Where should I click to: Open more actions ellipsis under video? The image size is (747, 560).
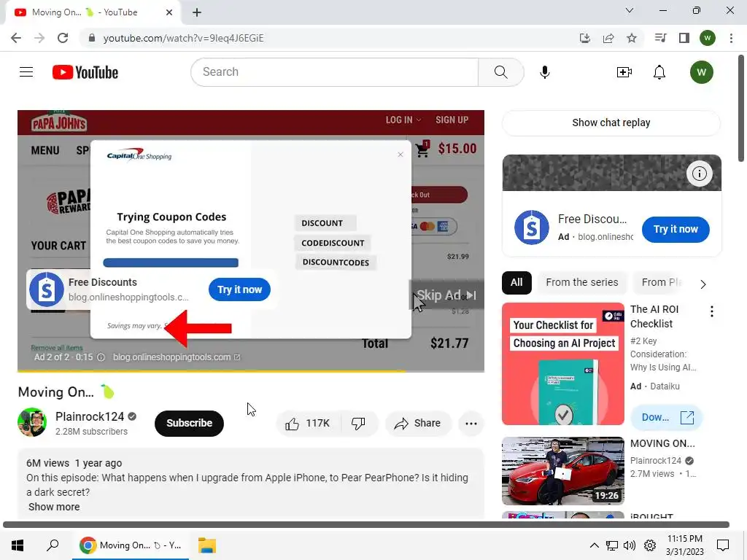[471, 424]
